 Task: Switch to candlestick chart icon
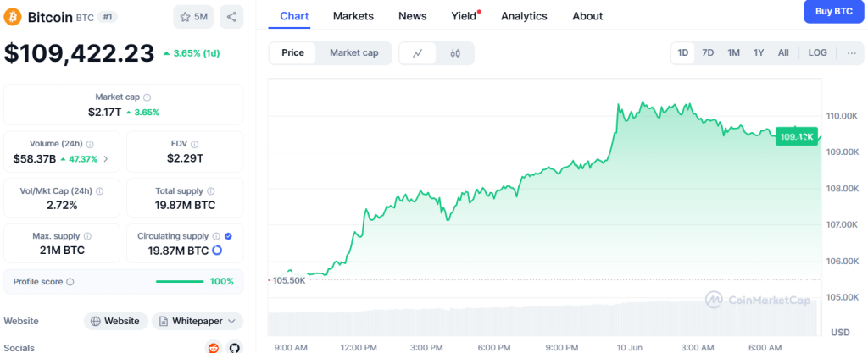pos(455,53)
